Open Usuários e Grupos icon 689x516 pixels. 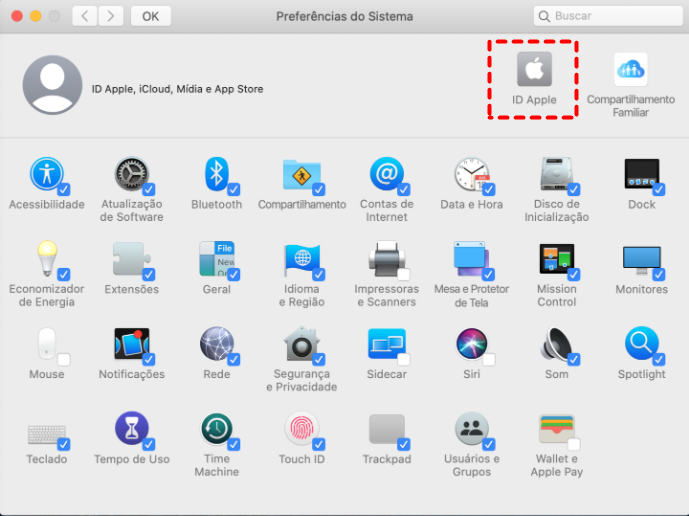(x=471, y=429)
